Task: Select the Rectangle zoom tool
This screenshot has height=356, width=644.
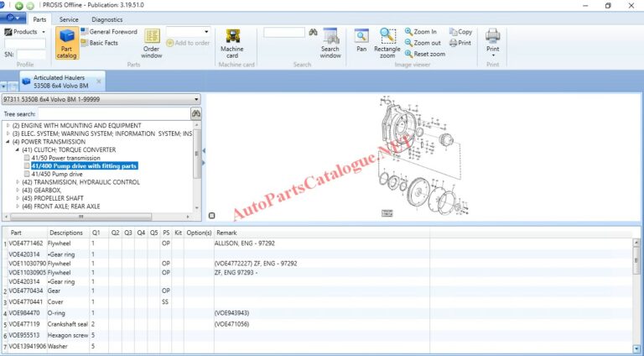Action: click(x=387, y=43)
